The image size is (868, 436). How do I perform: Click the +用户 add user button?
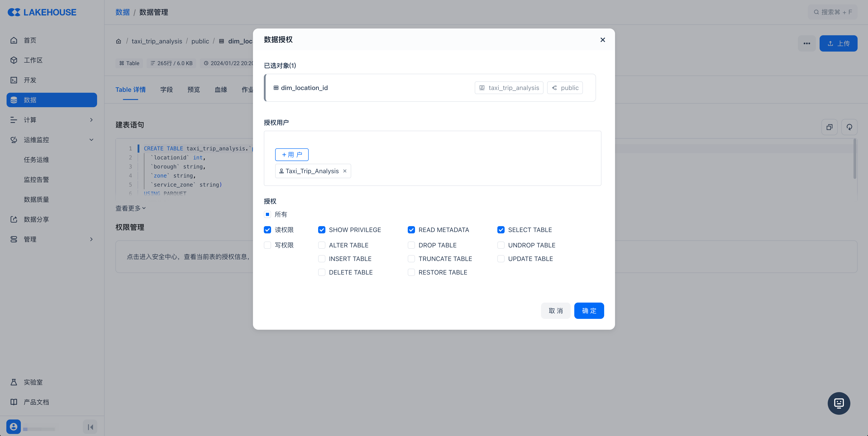(x=292, y=154)
